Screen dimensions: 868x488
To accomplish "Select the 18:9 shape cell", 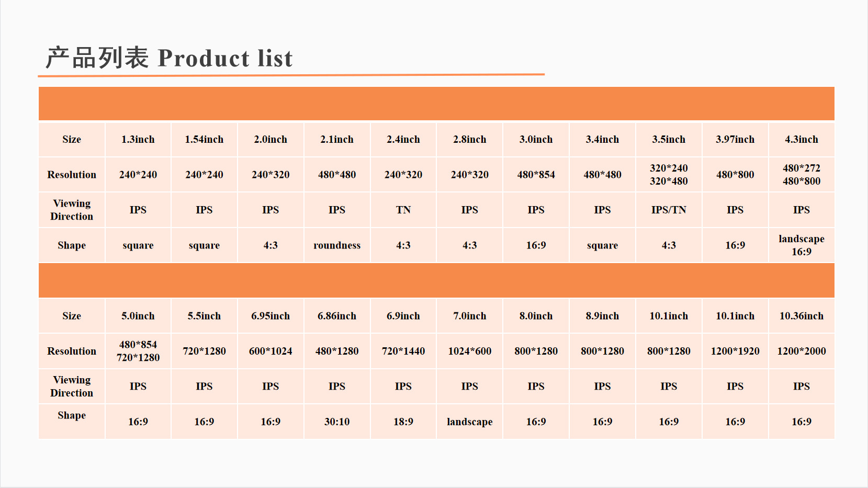I will tap(403, 422).
